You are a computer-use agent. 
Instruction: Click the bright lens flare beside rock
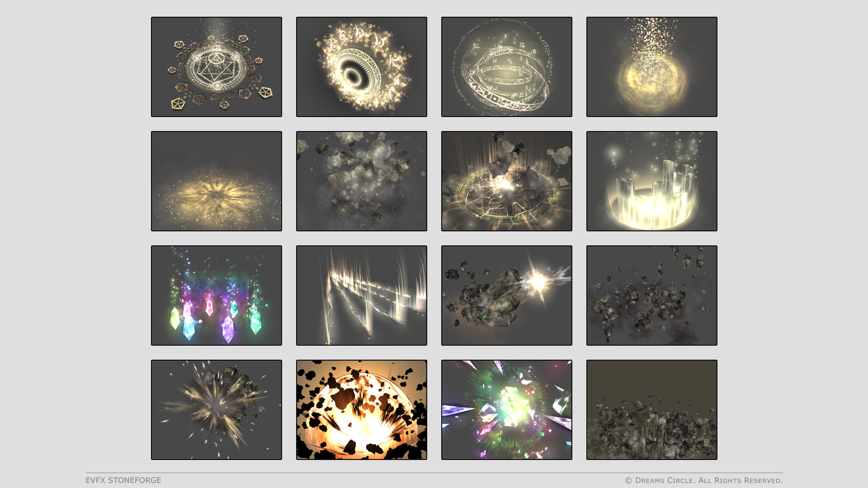pos(538,282)
